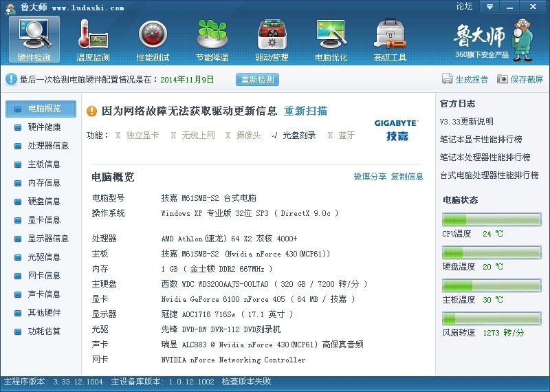Go to 功耗估算 sidebar entry
Image resolution: width=550 pixels, height=392 pixels.
click(43, 331)
